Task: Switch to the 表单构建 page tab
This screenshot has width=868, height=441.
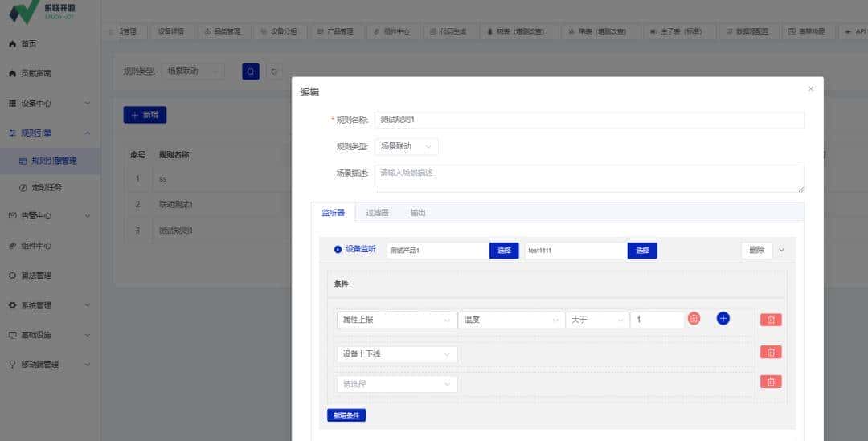Action: (x=807, y=31)
